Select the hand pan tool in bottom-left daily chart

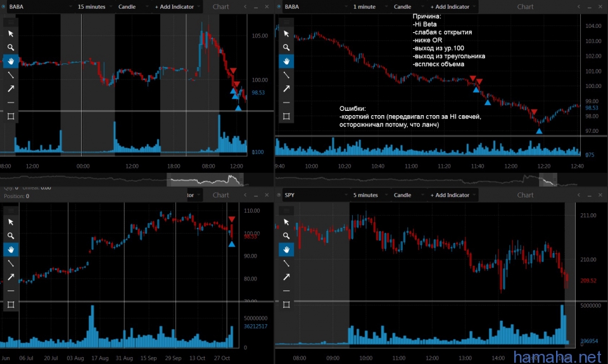pyautogui.click(x=11, y=249)
